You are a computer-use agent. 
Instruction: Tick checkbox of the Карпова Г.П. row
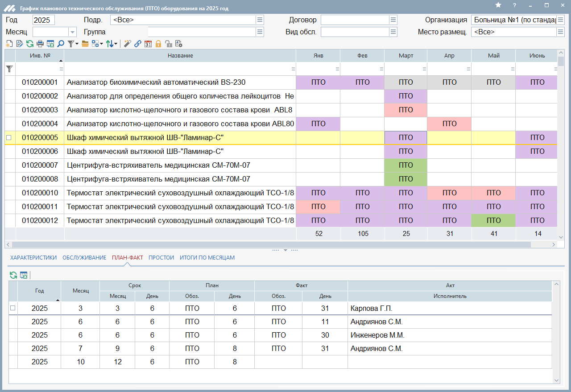[13, 308]
